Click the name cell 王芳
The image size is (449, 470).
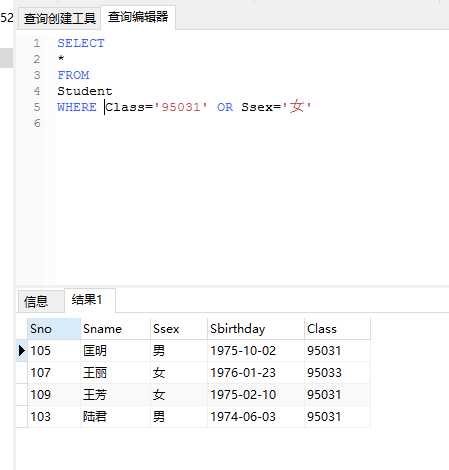(115, 395)
